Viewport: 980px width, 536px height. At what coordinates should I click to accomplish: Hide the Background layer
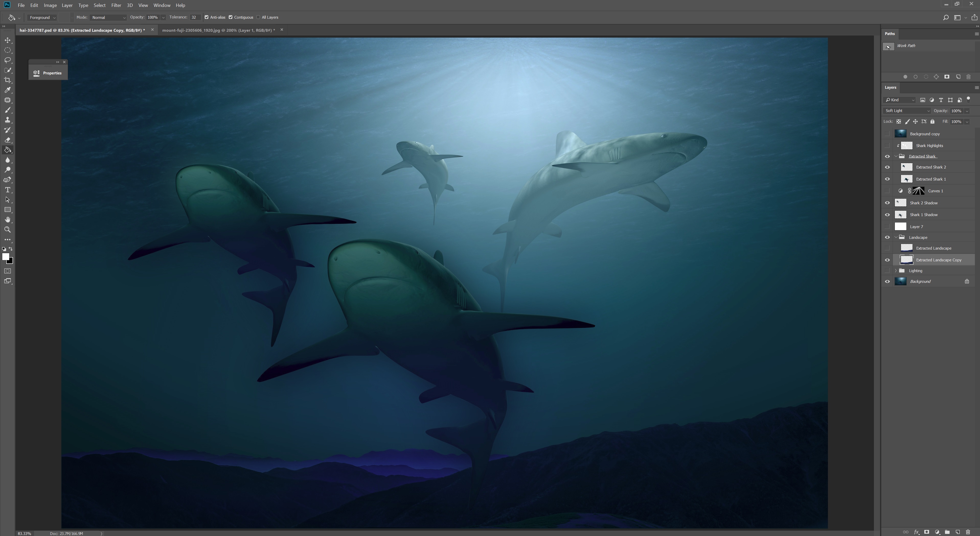[x=887, y=281]
